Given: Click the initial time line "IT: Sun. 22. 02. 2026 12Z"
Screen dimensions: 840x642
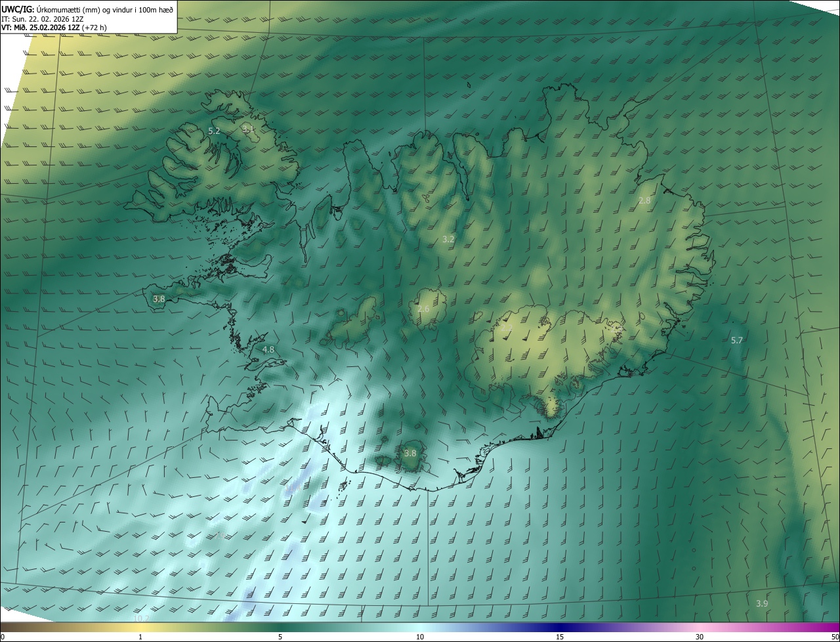Looking at the screenshot, I should pyautogui.click(x=42, y=18).
